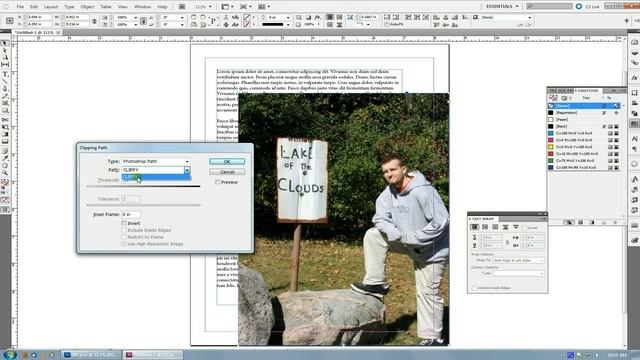Click Wrap around bounding box icon
Screen dimensions: 640x360
485,227
